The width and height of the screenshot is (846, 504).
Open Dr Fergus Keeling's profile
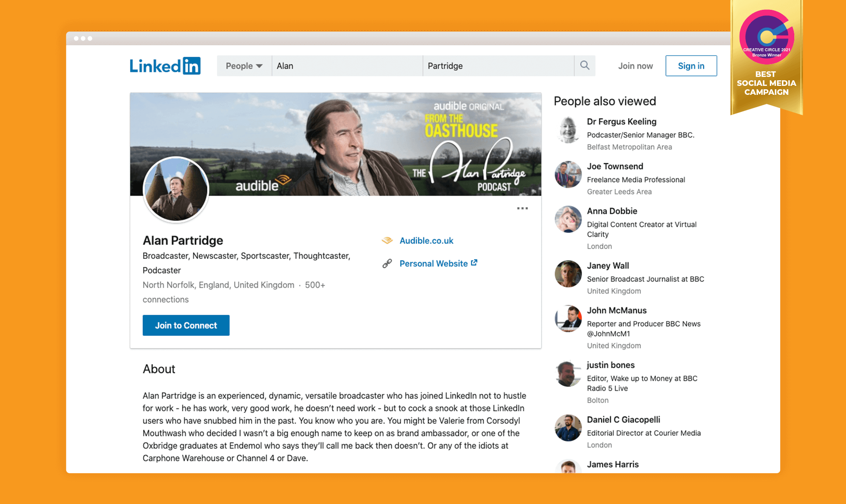click(621, 122)
